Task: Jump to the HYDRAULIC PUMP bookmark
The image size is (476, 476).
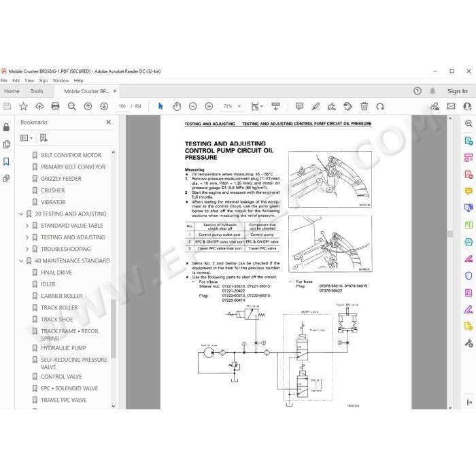Action: click(63, 348)
